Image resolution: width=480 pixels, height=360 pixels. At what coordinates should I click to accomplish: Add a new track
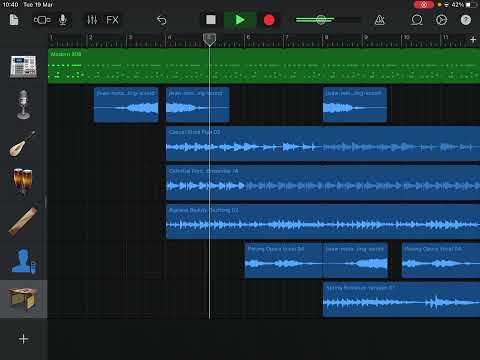[23, 339]
